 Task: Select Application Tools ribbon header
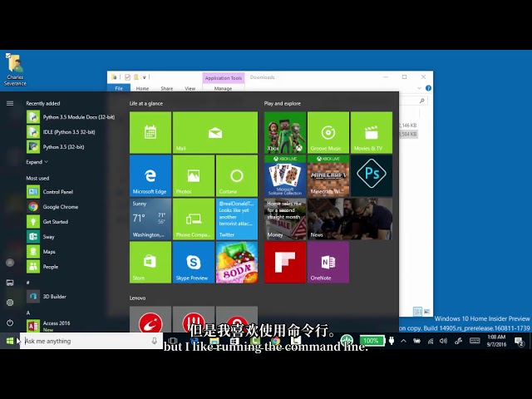(224, 78)
